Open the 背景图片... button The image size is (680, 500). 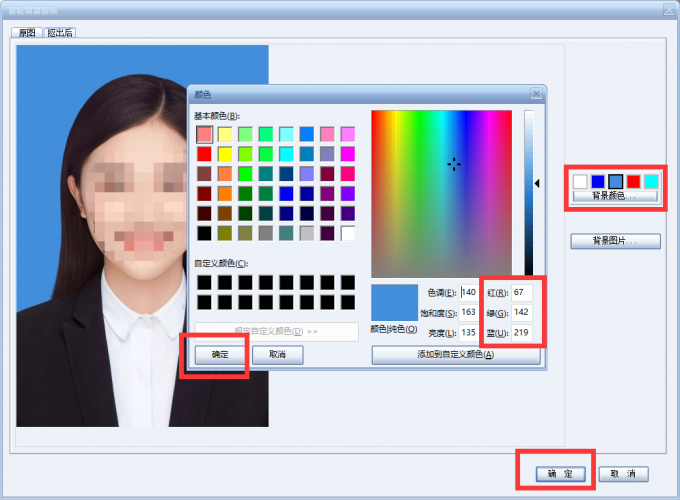click(615, 241)
